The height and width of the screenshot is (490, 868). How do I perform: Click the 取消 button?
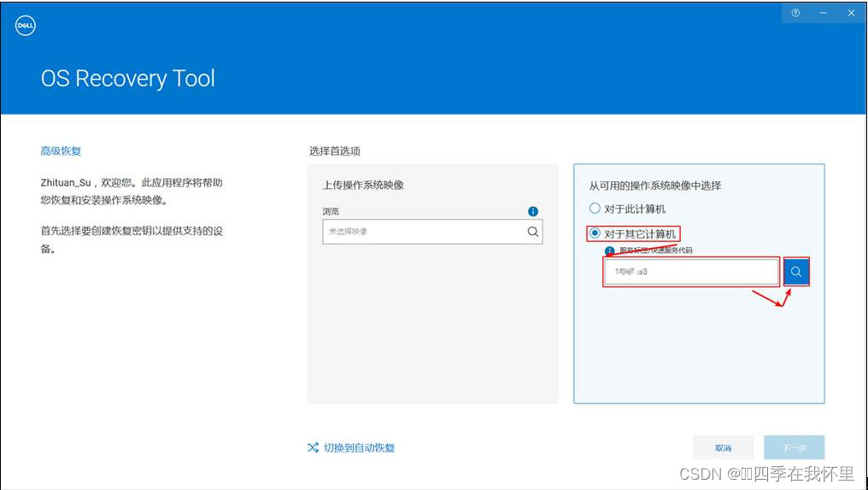pos(723,447)
